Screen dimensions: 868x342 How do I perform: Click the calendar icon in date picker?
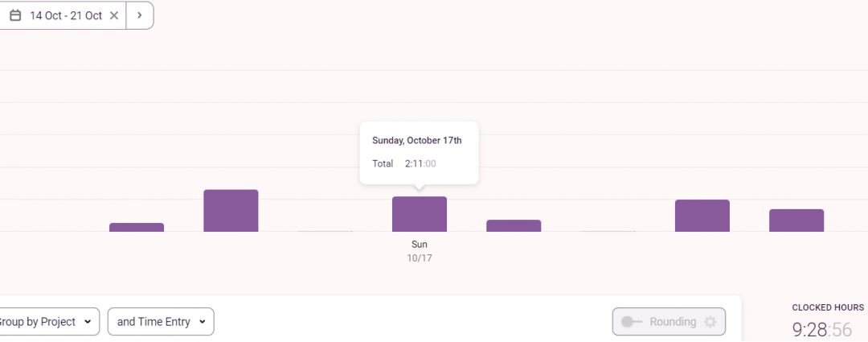[15, 15]
